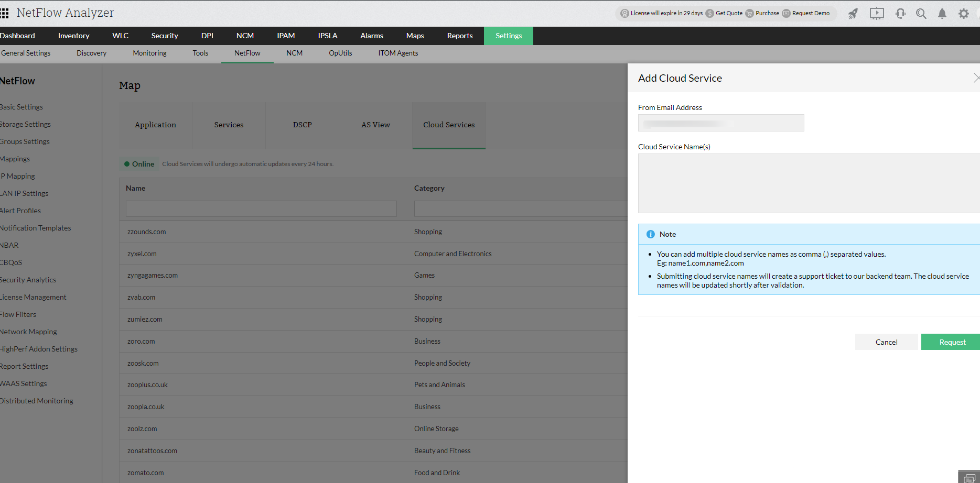The width and height of the screenshot is (980, 483).
Task: Click the Request Demo link
Action: pyautogui.click(x=811, y=14)
